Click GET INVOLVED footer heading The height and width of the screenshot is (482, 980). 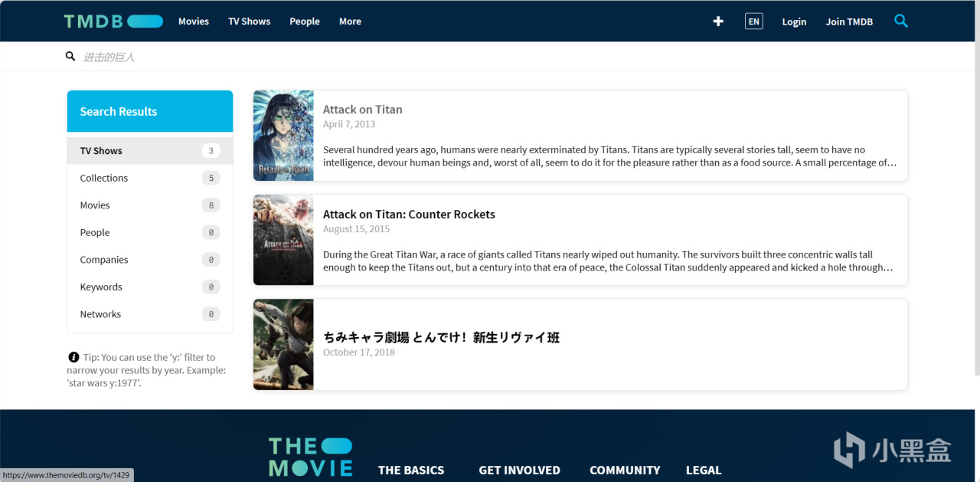coord(519,471)
